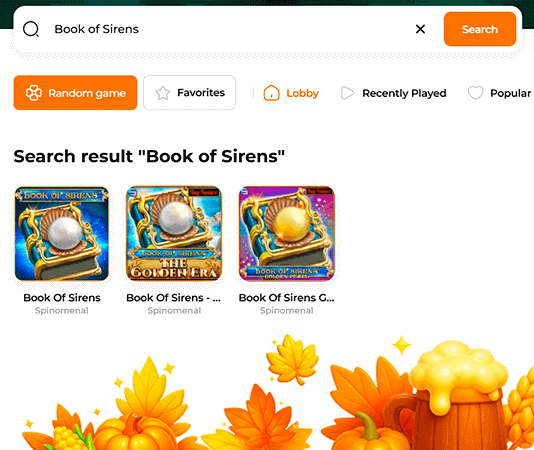Open the Golden Pearl game thumbnail

coord(287,234)
